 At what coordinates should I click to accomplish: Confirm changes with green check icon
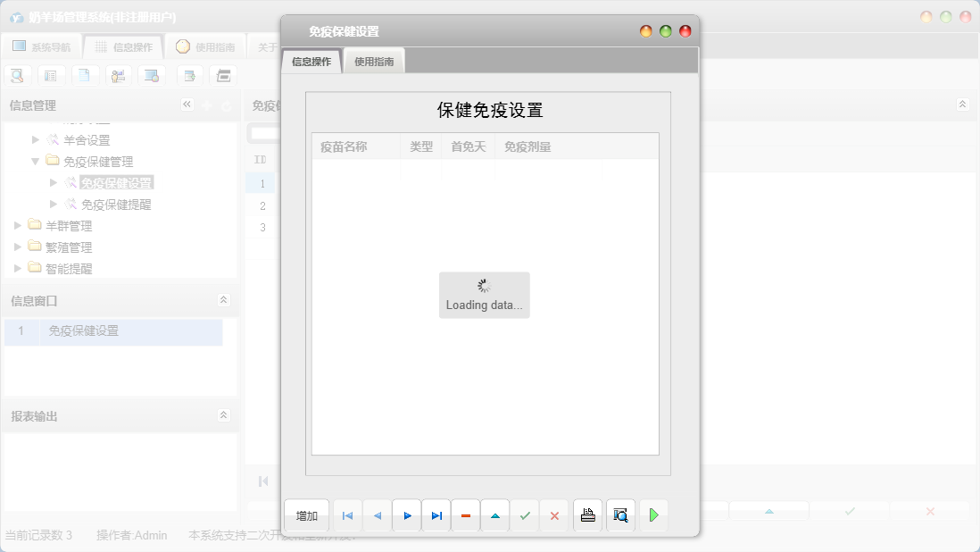pyautogui.click(x=525, y=515)
